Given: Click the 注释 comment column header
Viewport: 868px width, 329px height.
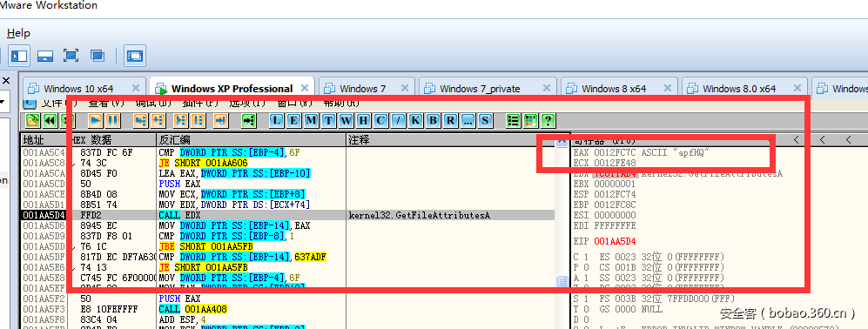Looking at the screenshot, I should click(451, 140).
